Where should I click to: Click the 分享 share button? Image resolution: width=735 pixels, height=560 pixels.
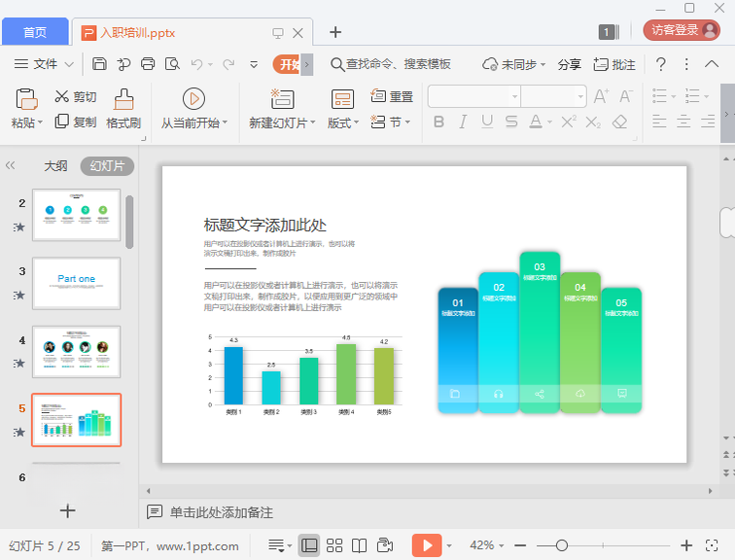[x=570, y=64]
